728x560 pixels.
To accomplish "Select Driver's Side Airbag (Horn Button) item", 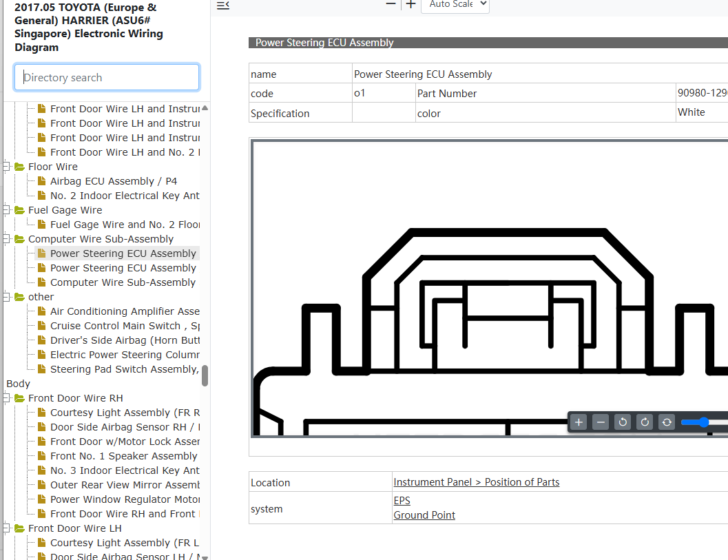I will [x=125, y=340].
